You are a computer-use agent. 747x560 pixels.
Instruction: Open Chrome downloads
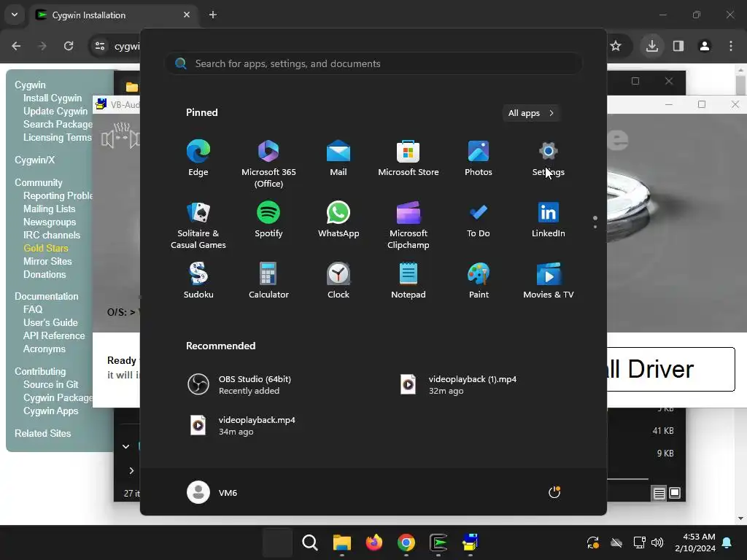coord(651,46)
